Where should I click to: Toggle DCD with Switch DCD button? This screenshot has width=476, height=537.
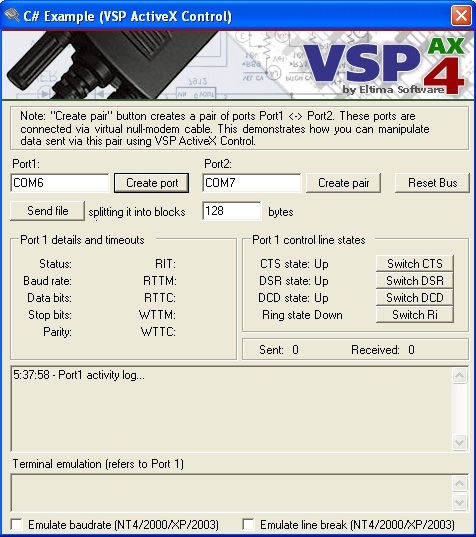coord(415,298)
